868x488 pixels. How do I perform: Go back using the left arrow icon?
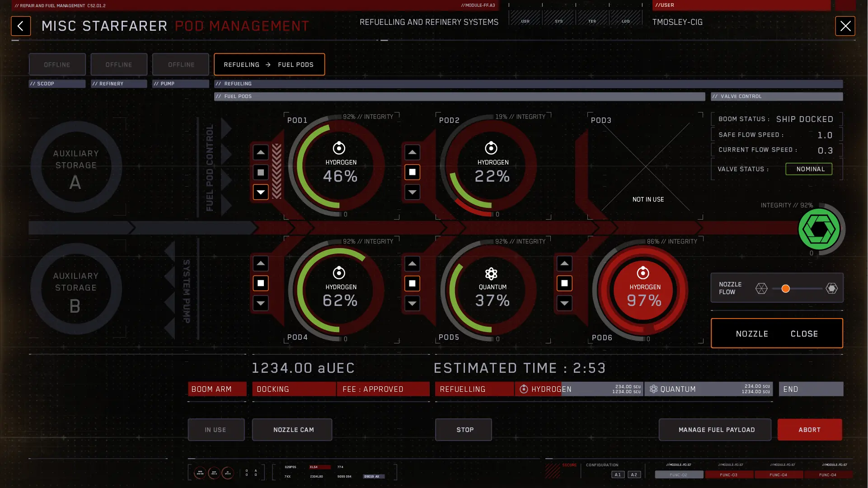(21, 26)
